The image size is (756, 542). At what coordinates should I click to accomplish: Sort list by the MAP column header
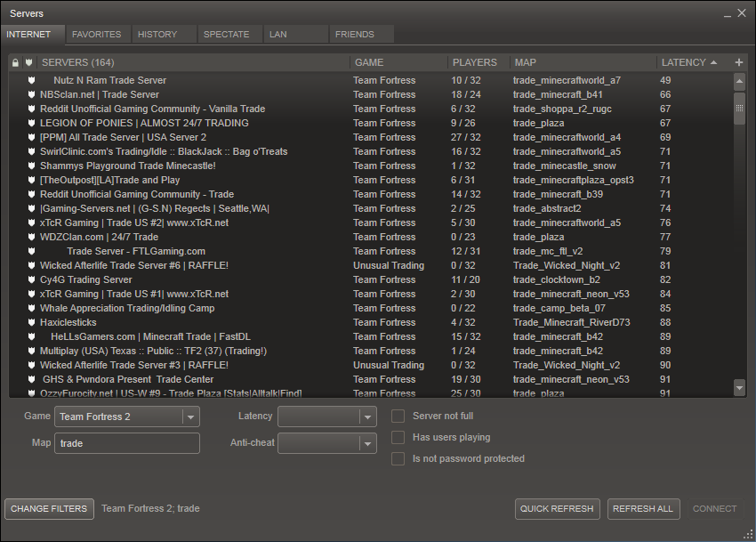coord(583,62)
